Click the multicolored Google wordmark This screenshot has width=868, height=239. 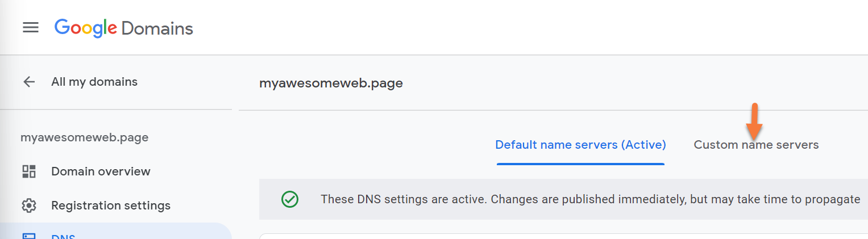(86, 28)
